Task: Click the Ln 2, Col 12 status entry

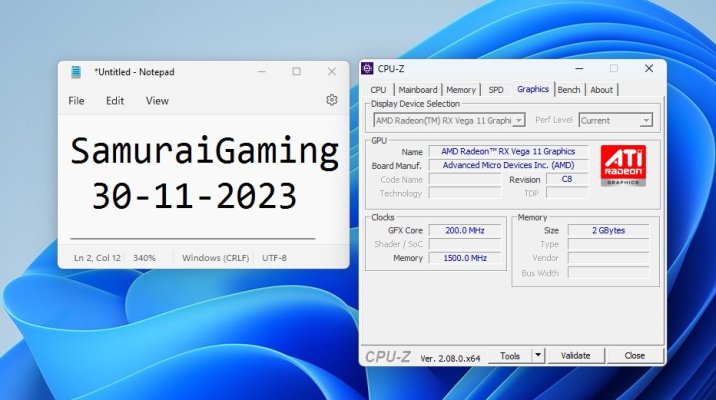Action: click(x=97, y=258)
